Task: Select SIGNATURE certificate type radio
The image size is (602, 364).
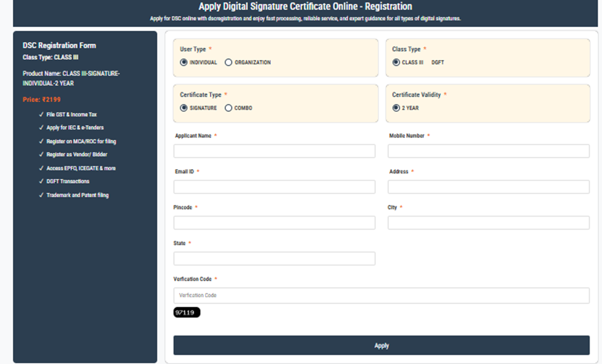Action: coord(183,108)
